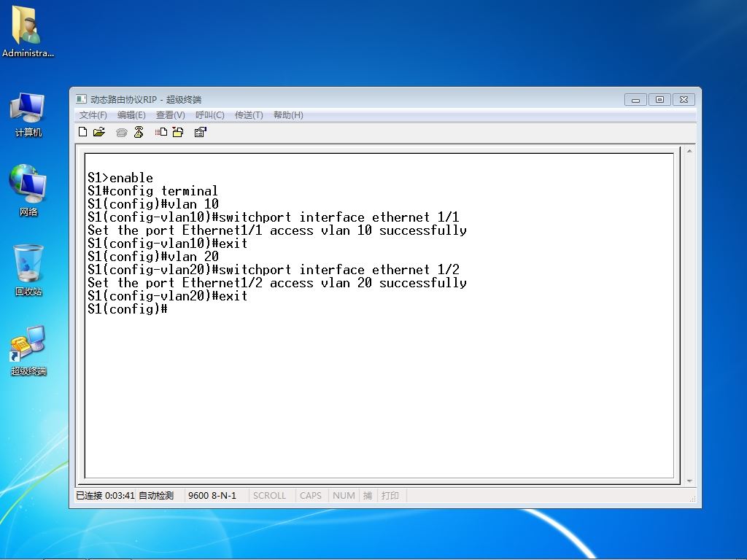Open the 呼叫(C) menu
Screen dimensions: 747x560
click(209, 114)
